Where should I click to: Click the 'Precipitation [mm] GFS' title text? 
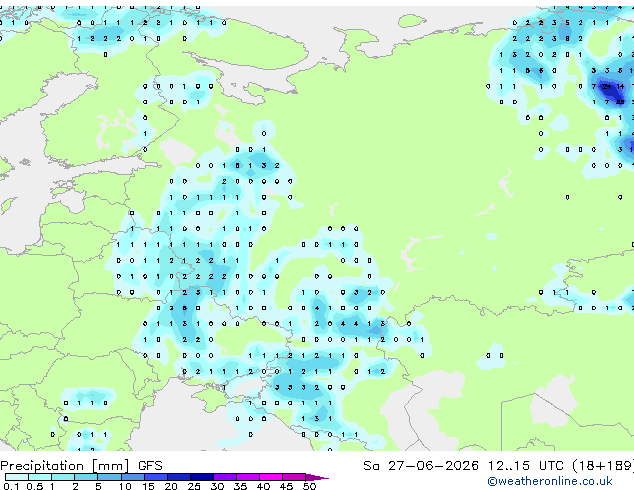[x=81, y=466]
